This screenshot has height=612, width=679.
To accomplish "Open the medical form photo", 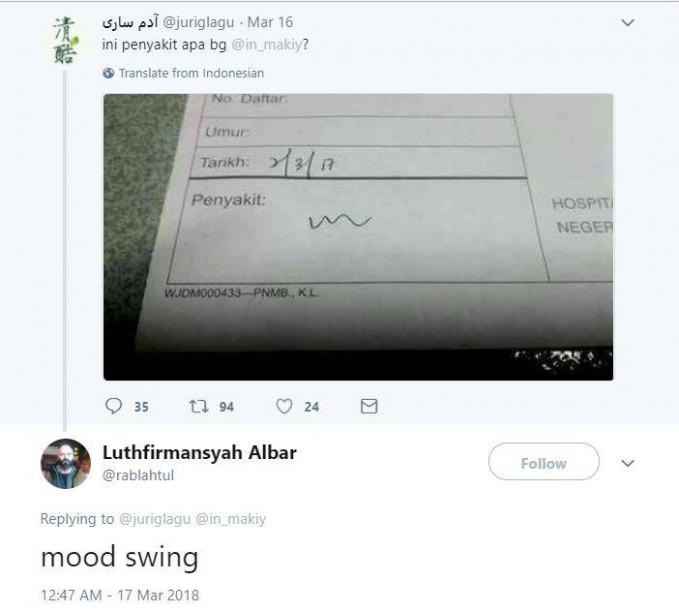I will coord(358,236).
